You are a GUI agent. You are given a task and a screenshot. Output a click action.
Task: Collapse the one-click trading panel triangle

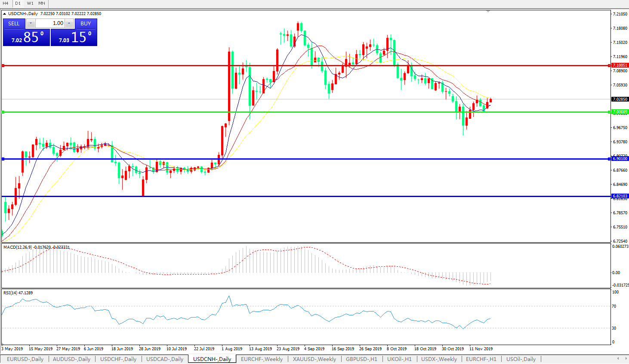pyautogui.click(x=4, y=14)
